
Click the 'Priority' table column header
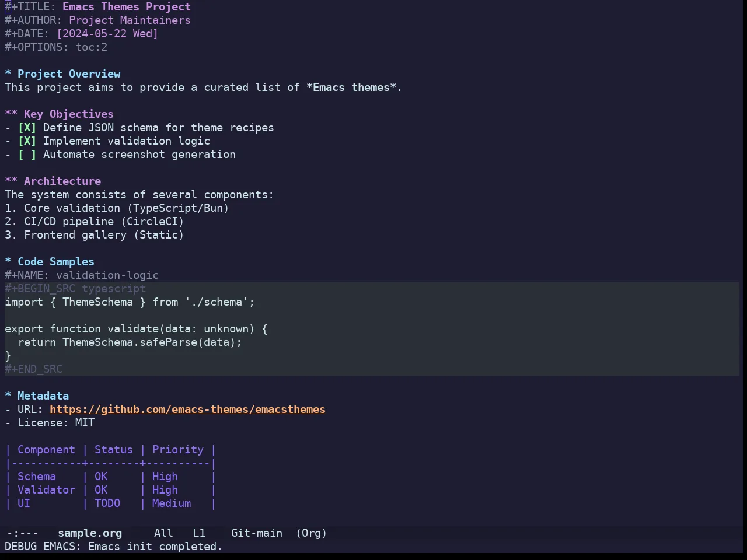(178, 450)
